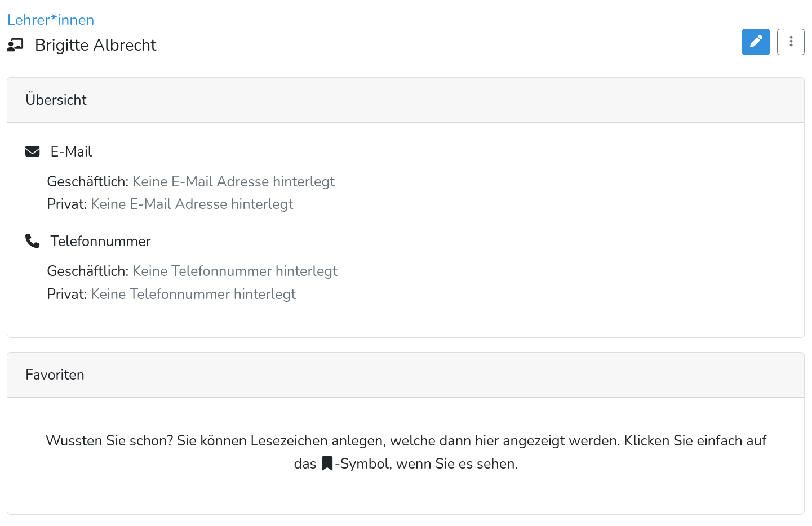Viewport: 812px width, 526px height.
Task: Click the envelope E-Mail icon
Action: pos(33,151)
